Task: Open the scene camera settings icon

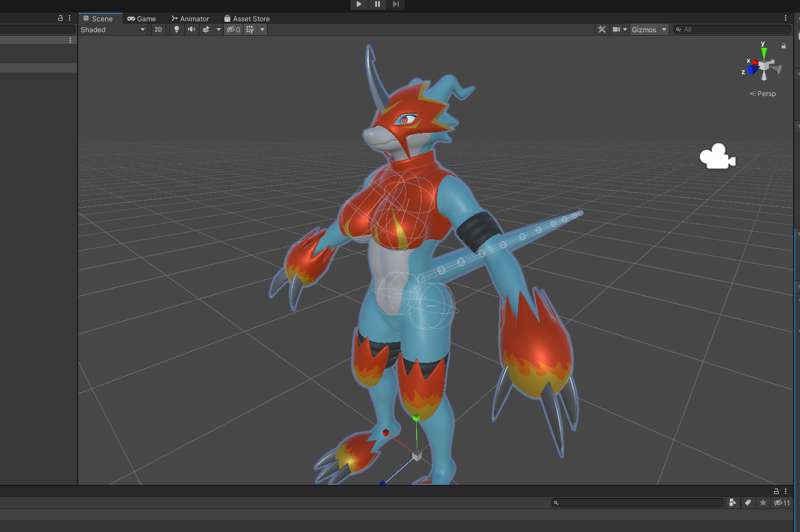Action: click(x=616, y=30)
